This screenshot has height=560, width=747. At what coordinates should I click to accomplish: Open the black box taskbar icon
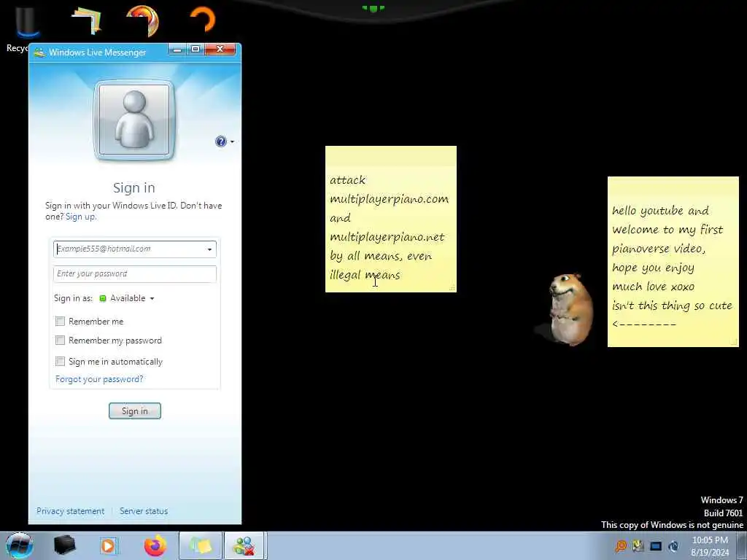(65, 545)
